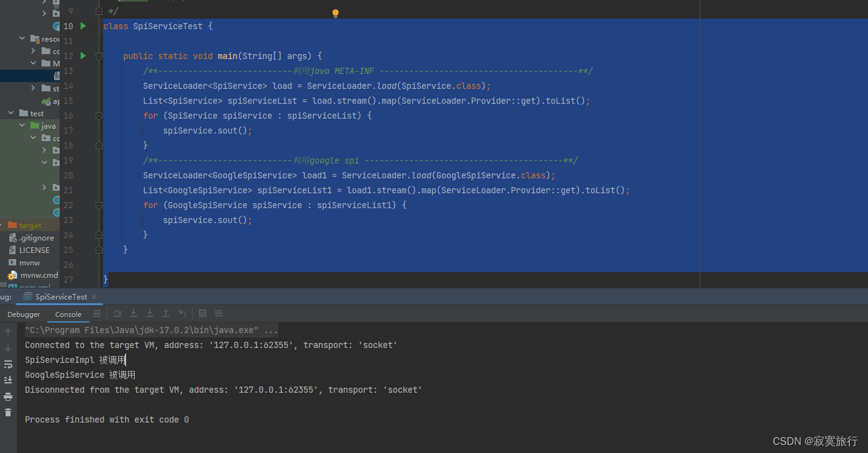Run main method via gutter arrow at line 12

point(83,56)
